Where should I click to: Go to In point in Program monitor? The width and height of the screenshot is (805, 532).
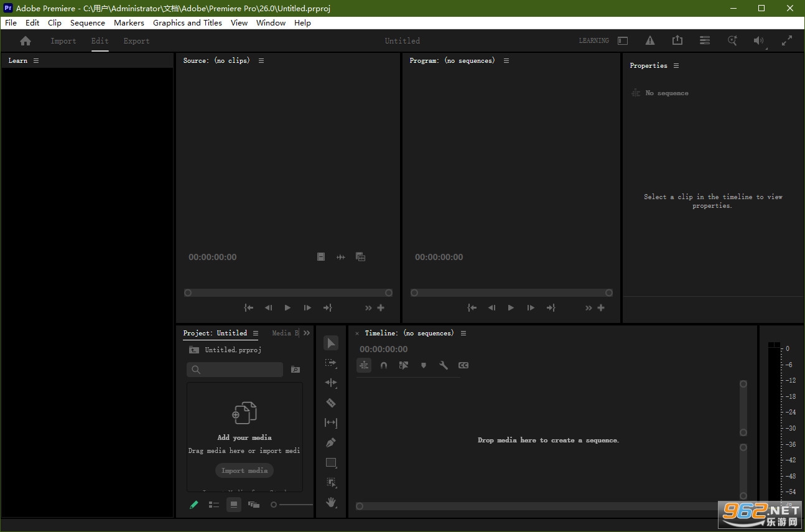[472, 308]
